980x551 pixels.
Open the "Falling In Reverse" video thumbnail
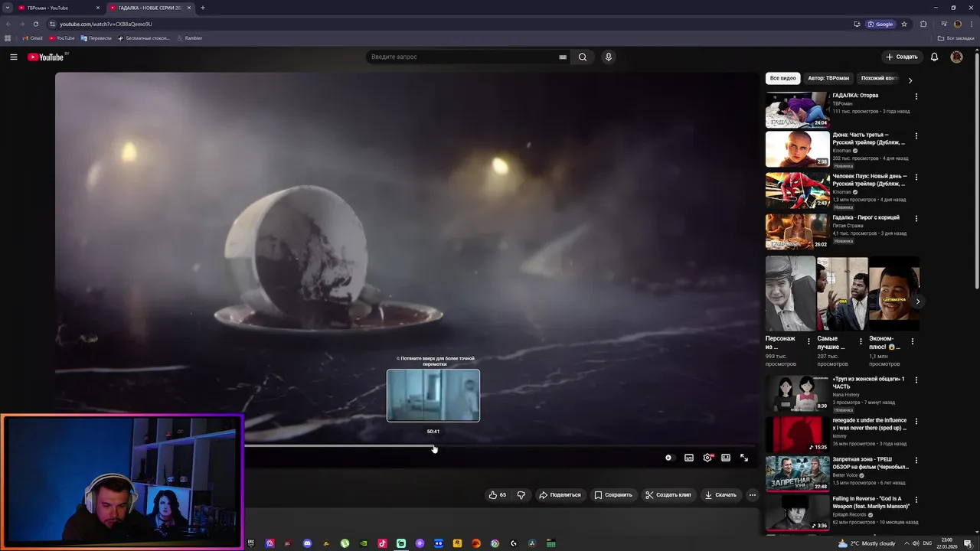coord(797,514)
